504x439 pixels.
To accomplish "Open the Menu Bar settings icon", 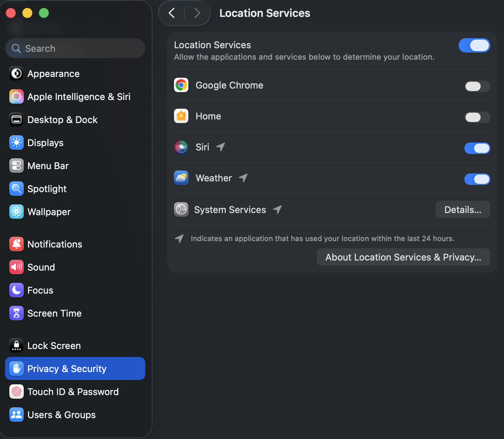I will point(17,166).
